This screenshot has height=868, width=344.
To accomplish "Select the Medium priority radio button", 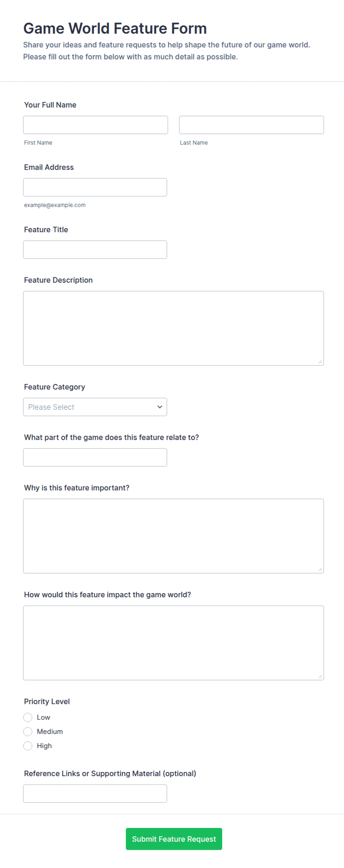I will [x=28, y=732].
